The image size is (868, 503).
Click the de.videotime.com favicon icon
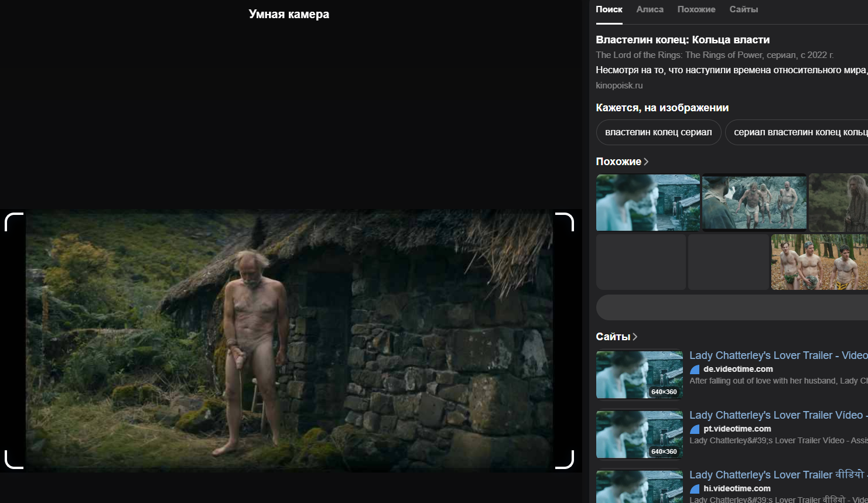(695, 369)
